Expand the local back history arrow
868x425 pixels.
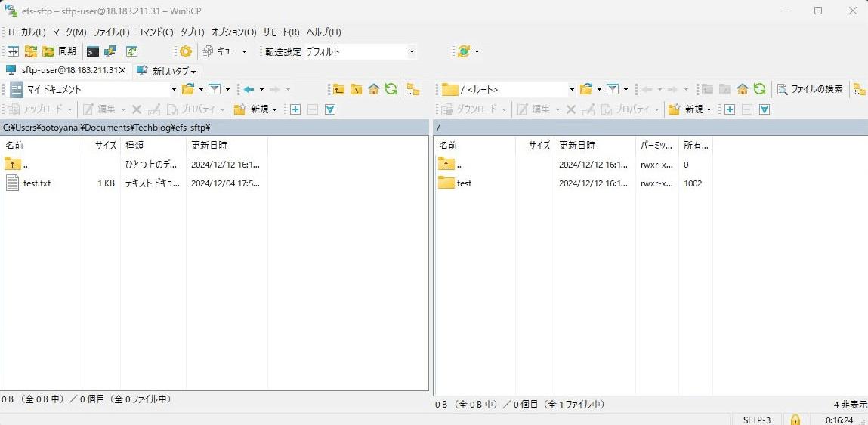click(262, 89)
